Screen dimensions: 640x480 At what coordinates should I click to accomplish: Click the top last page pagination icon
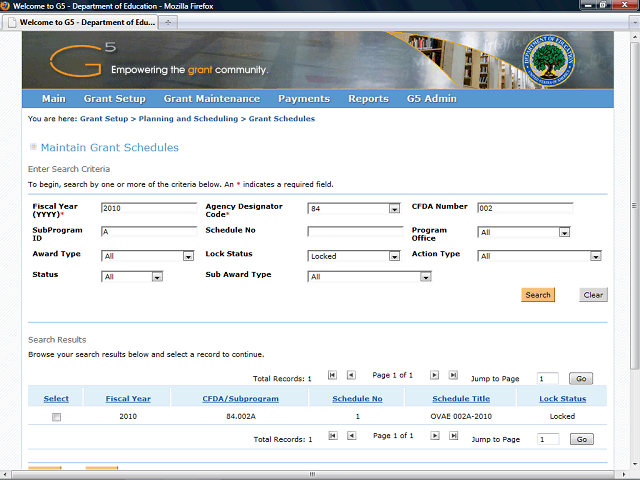tap(453, 376)
